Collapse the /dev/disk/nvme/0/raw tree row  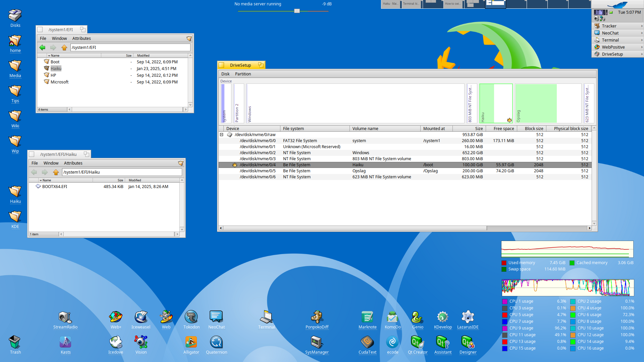(221, 135)
